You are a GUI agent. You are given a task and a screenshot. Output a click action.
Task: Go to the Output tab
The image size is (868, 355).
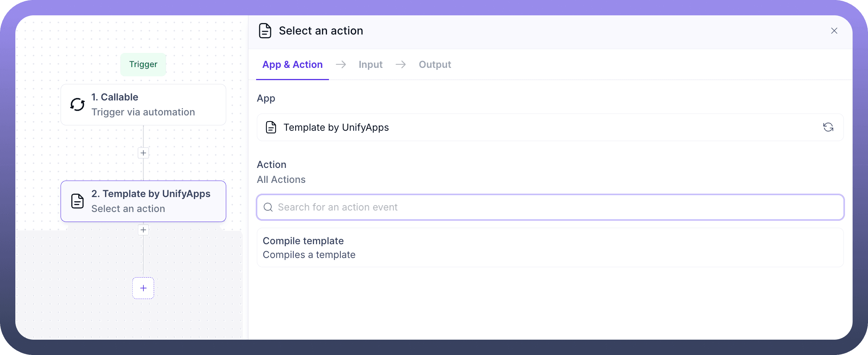(x=435, y=64)
